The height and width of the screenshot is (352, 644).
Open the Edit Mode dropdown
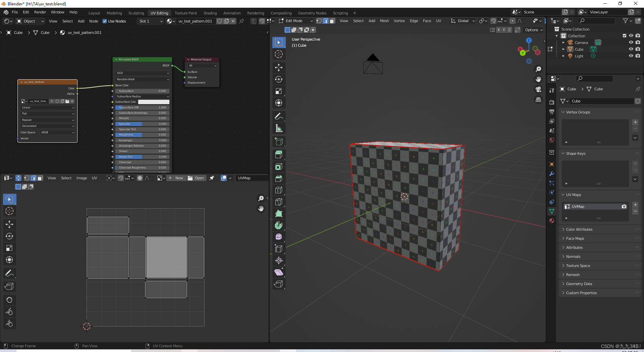296,21
